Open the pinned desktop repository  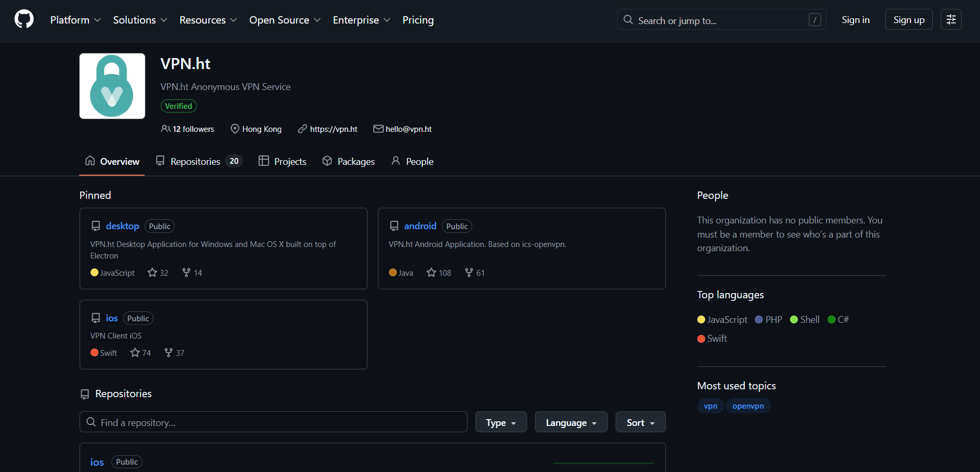coord(122,226)
